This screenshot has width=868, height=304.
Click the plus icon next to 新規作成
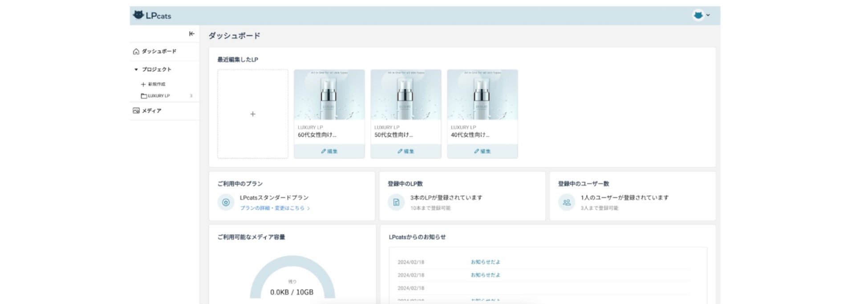[x=143, y=84]
